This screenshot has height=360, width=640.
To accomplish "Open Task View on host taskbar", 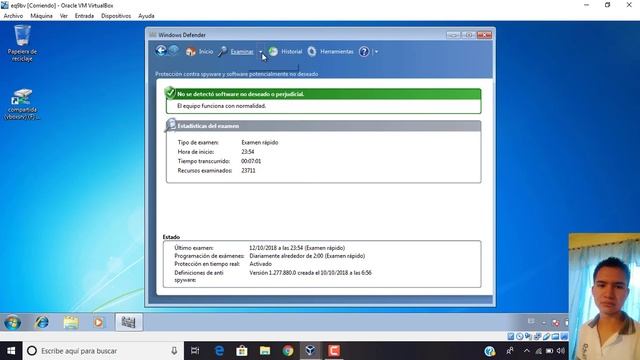I will (195, 351).
